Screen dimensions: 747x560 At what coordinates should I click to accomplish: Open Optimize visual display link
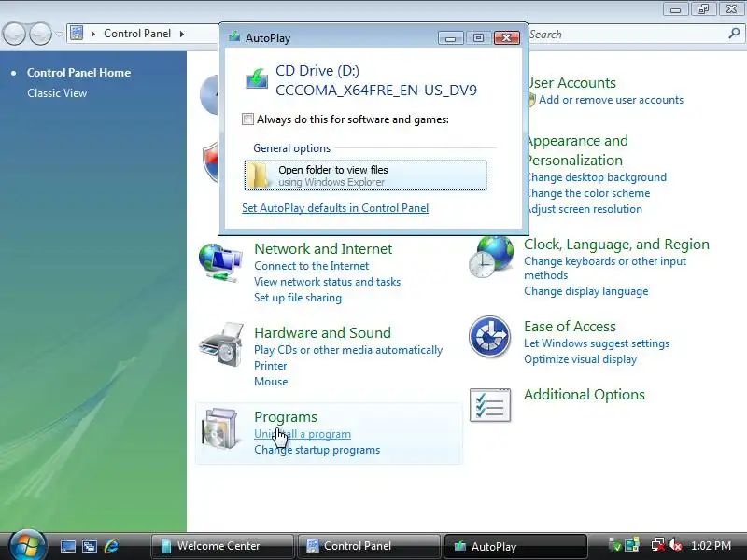click(580, 359)
